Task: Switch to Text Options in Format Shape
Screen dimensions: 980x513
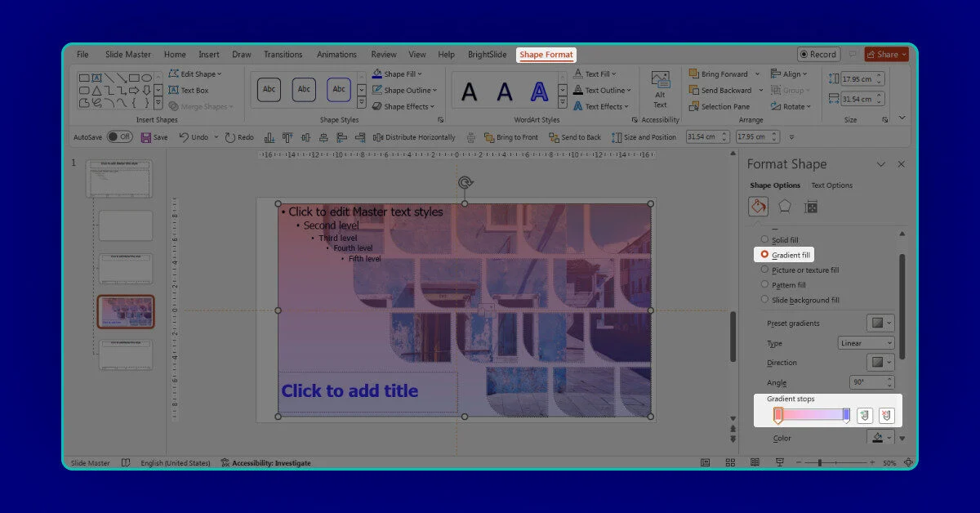Action: (831, 185)
